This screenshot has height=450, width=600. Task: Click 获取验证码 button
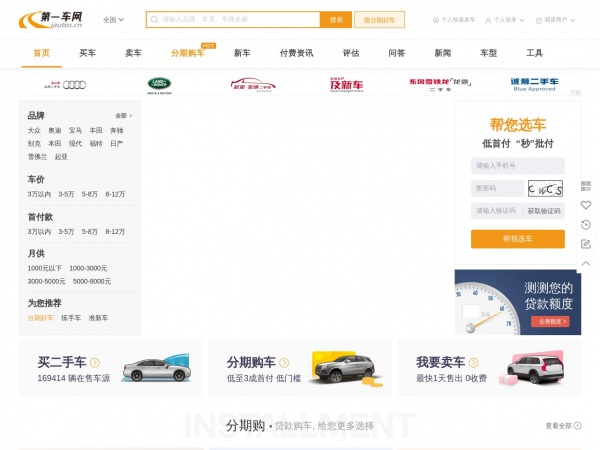[544, 211]
